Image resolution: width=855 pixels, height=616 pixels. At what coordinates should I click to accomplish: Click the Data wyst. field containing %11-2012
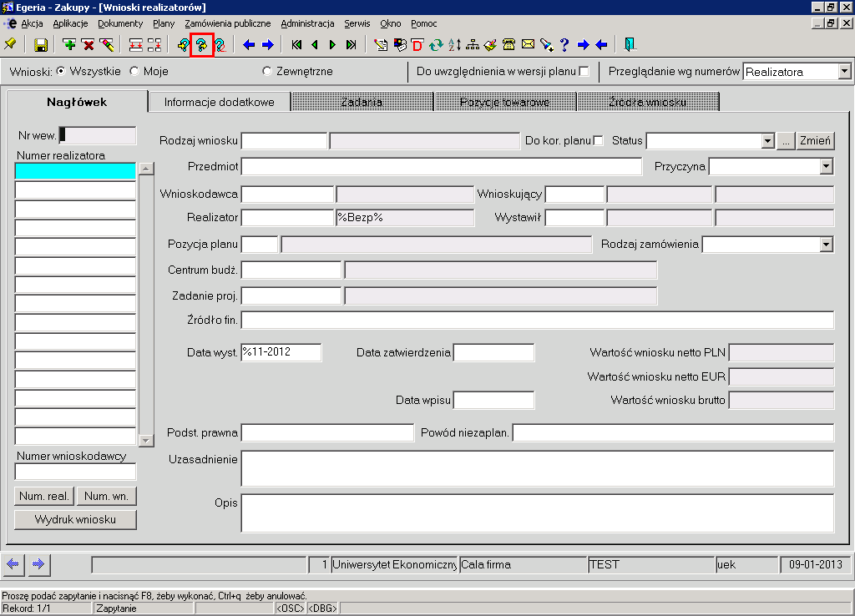coord(281,352)
